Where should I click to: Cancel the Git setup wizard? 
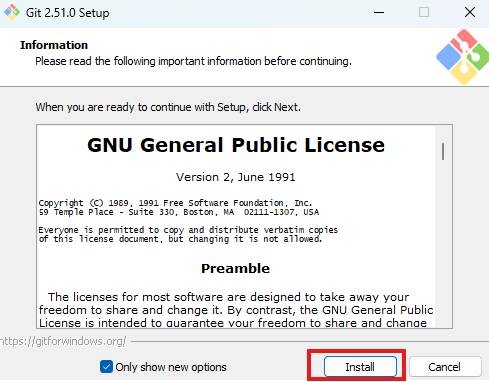[445, 367]
